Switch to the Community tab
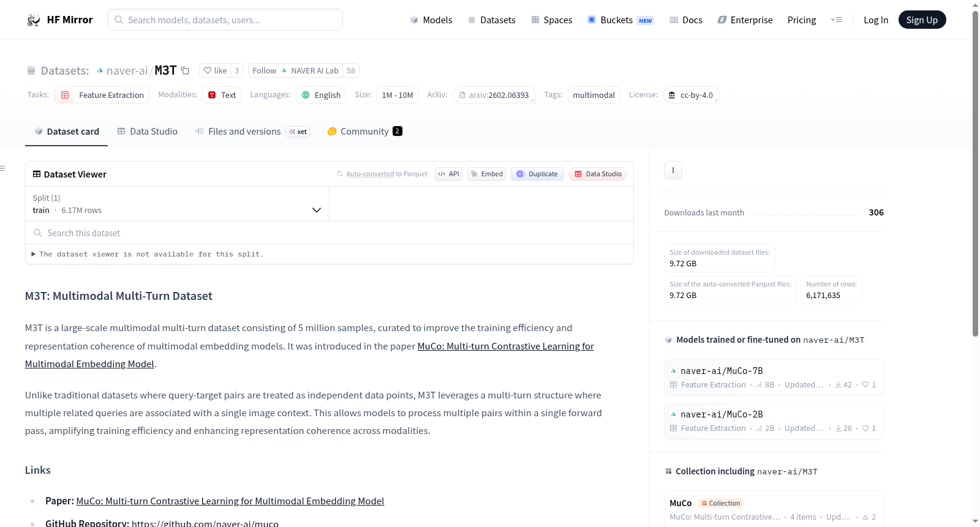This screenshot has height=527, width=980. [365, 132]
